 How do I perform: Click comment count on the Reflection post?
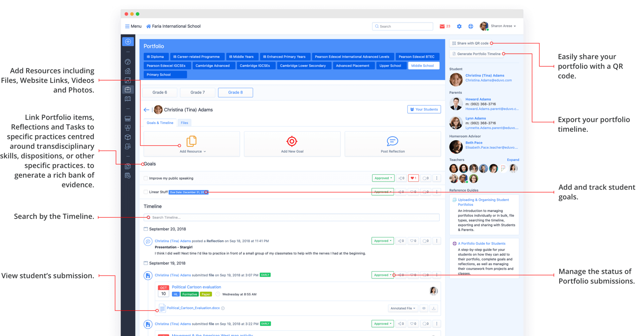click(426, 241)
